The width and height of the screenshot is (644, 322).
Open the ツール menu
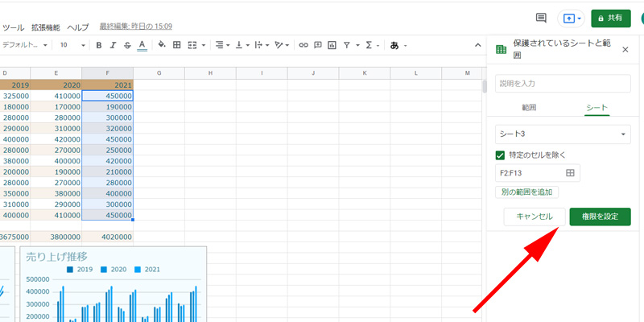coord(14,27)
